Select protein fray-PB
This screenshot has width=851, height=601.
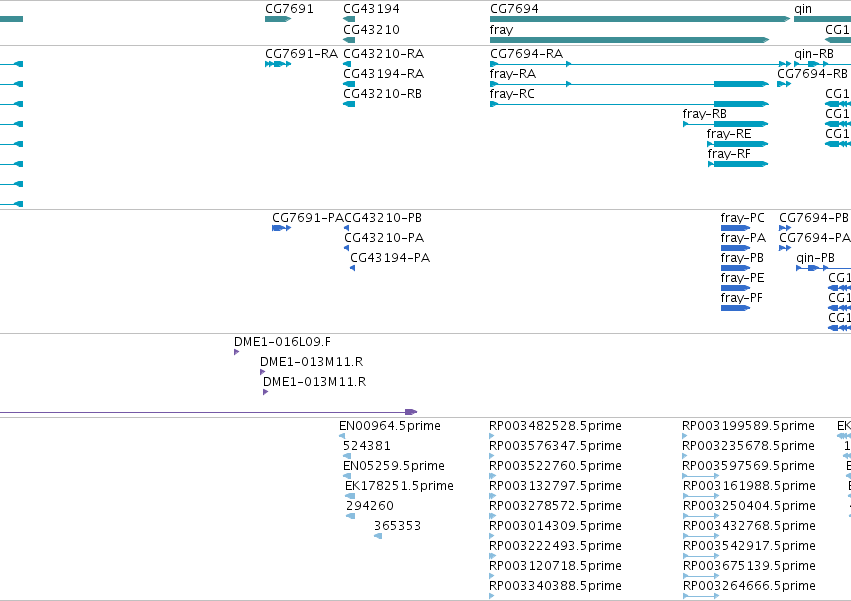pos(735,268)
